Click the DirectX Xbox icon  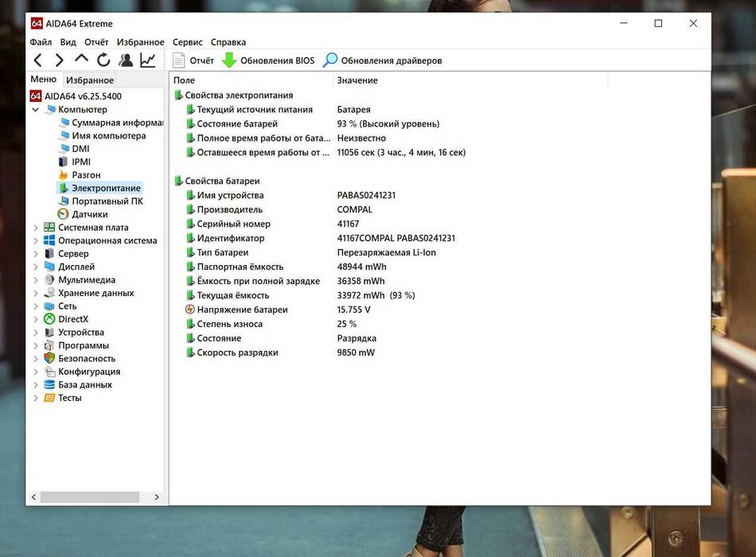tap(49, 319)
